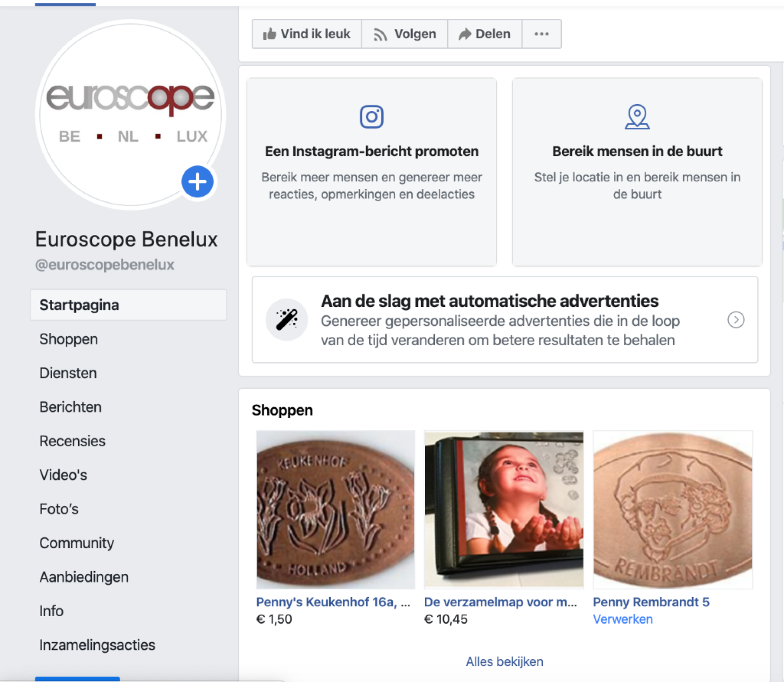Click the Instagram icon in promote card
This screenshot has width=784, height=682.
point(371,117)
